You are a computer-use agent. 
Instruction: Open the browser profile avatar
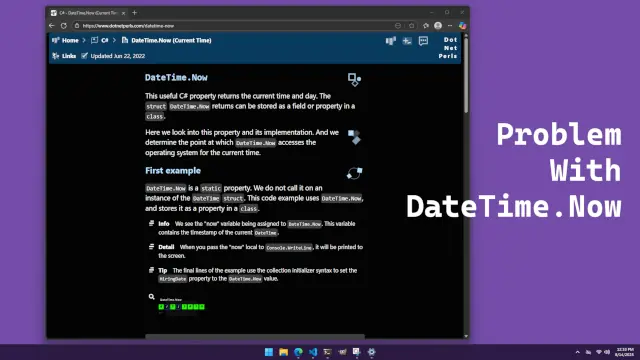coord(438,26)
